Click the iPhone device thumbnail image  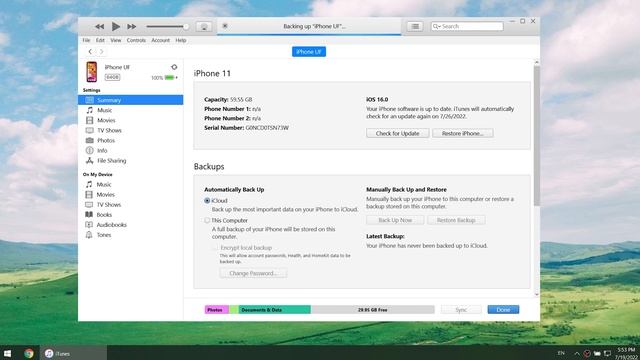pyautogui.click(x=92, y=72)
